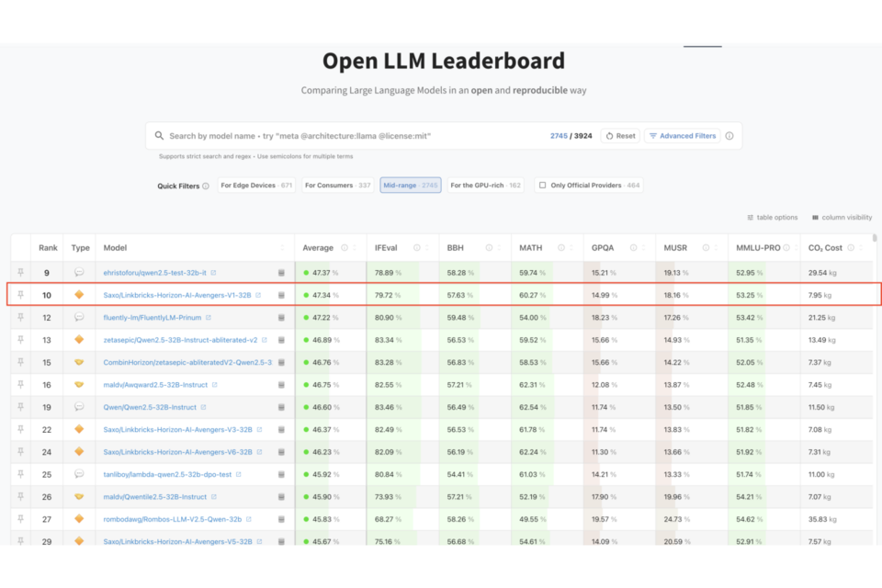This screenshot has width=882, height=588.
Task: Open zetasepic/Qwen2.5-32B-Instruct-abliterated-v2 model link
Action: point(180,340)
